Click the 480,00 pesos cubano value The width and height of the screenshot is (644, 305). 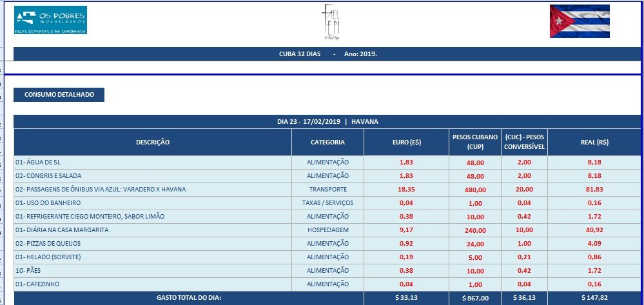475,190
